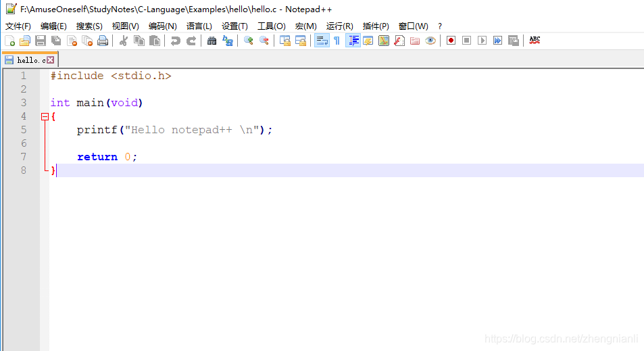Toggle synchronize horizontal scrolling icon

(301, 41)
